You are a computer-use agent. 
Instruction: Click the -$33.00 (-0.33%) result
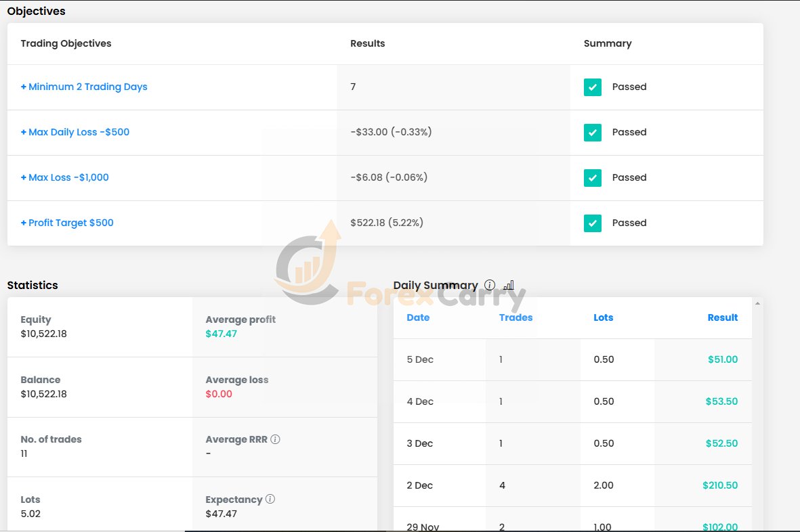[x=391, y=132]
